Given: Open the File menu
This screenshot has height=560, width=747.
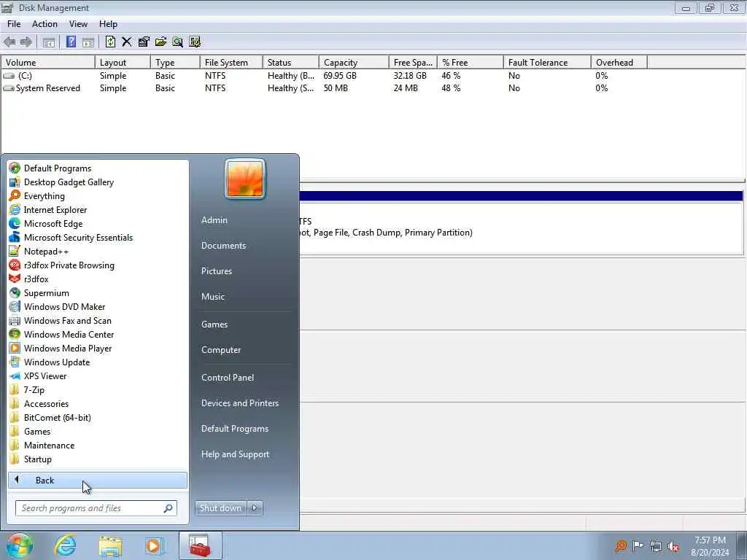Looking at the screenshot, I should [14, 24].
